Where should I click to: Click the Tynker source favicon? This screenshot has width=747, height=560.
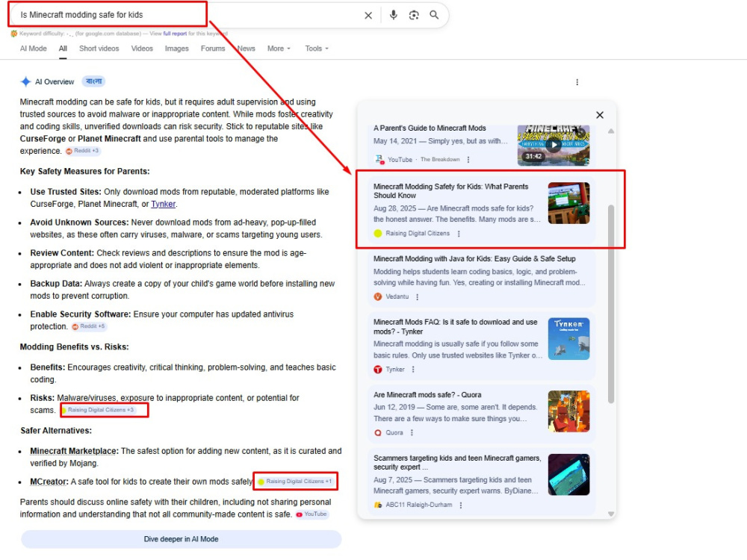click(x=378, y=369)
